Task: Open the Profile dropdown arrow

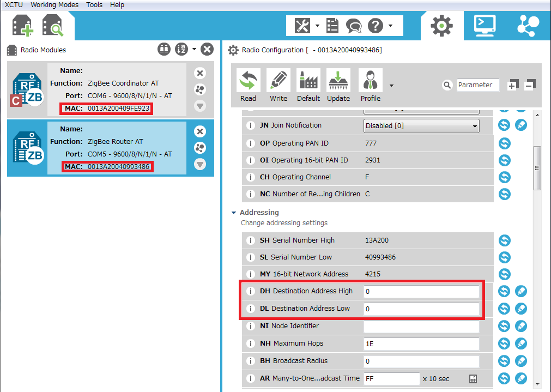Action: pyautogui.click(x=391, y=86)
